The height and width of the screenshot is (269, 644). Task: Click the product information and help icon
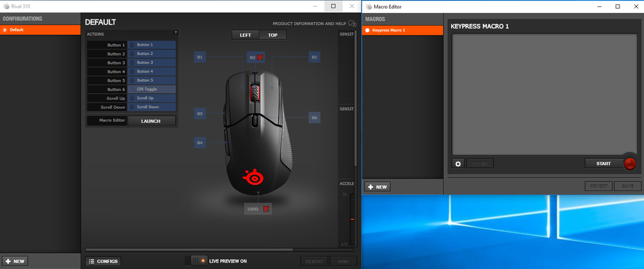[352, 23]
